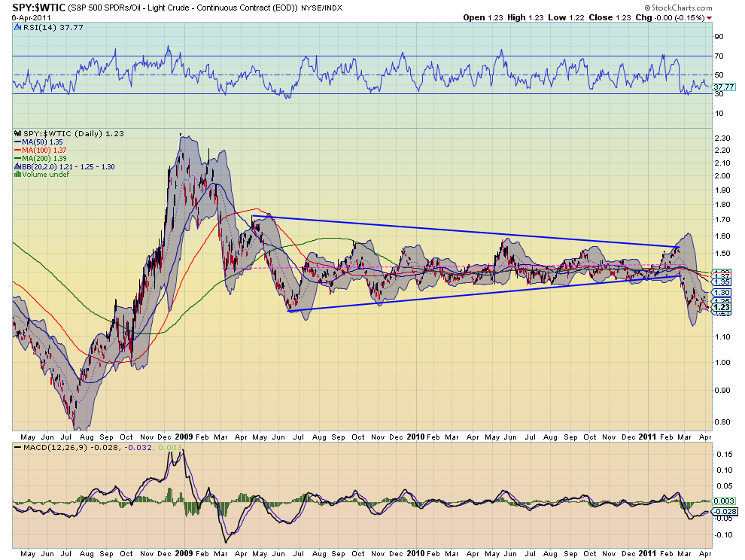Click the black MACD line marker in the legend

pyautogui.click(x=17, y=447)
